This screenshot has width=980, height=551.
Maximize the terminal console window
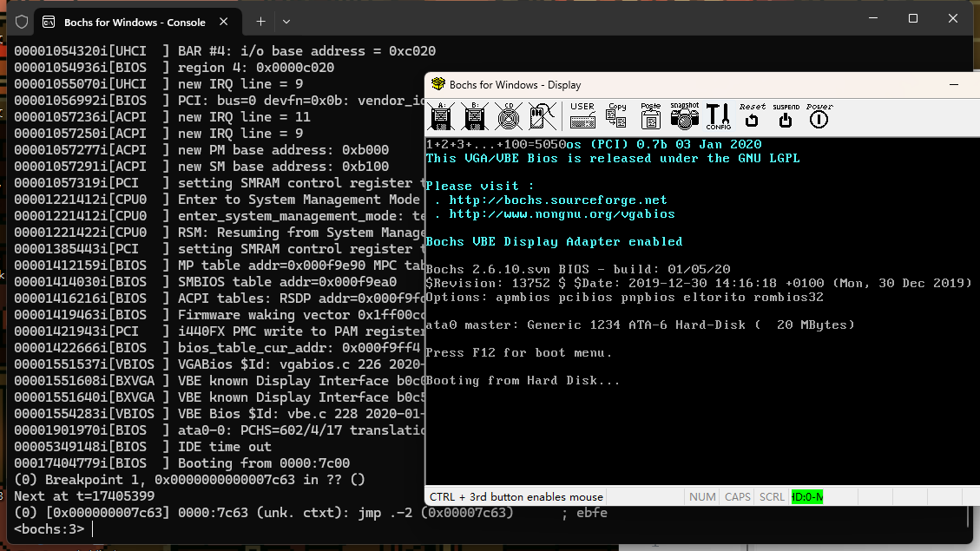click(x=913, y=19)
